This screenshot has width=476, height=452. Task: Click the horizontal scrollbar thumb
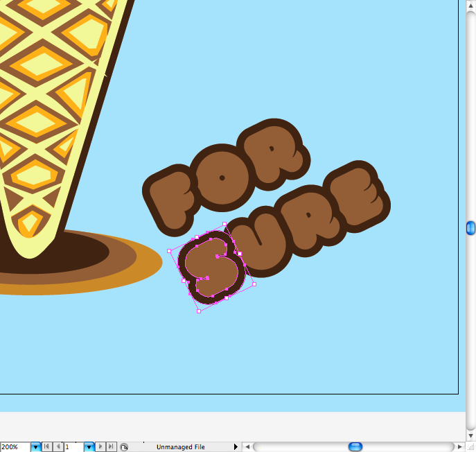(x=355, y=447)
